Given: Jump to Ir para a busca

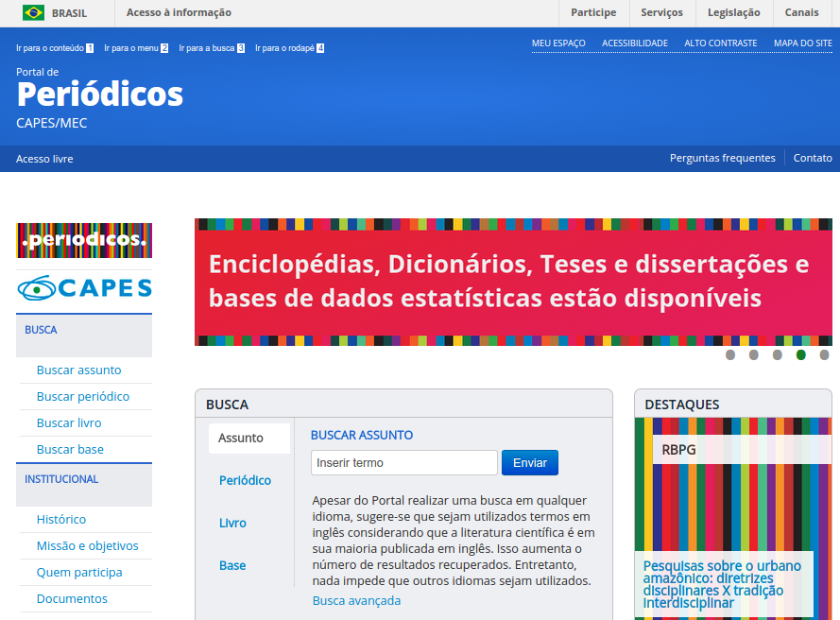Looking at the screenshot, I should tap(212, 48).
